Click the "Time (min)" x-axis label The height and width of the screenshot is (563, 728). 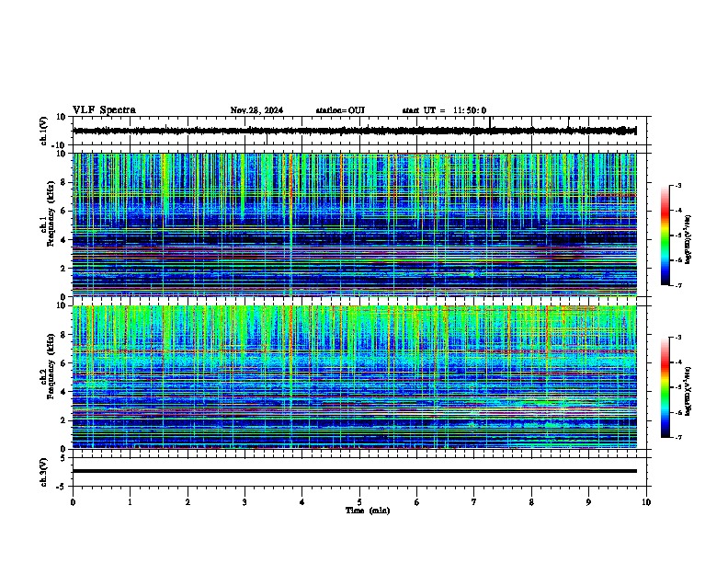coord(368,511)
